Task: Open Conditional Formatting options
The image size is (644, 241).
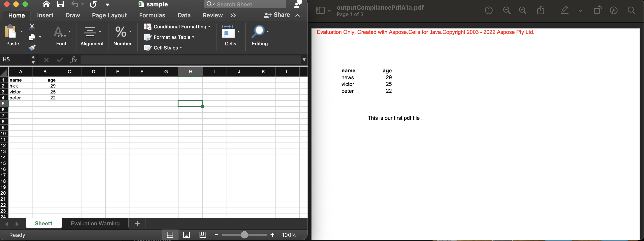Action: 178,27
